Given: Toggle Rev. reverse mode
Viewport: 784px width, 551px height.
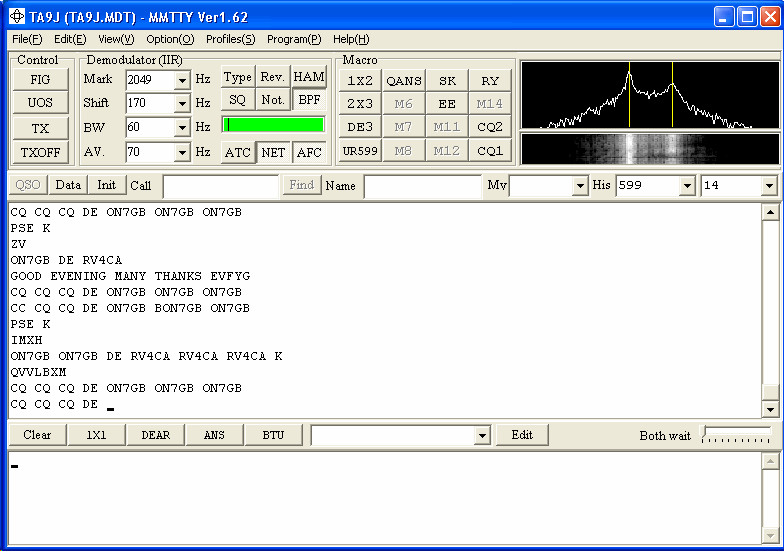Looking at the screenshot, I should (x=272, y=77).
